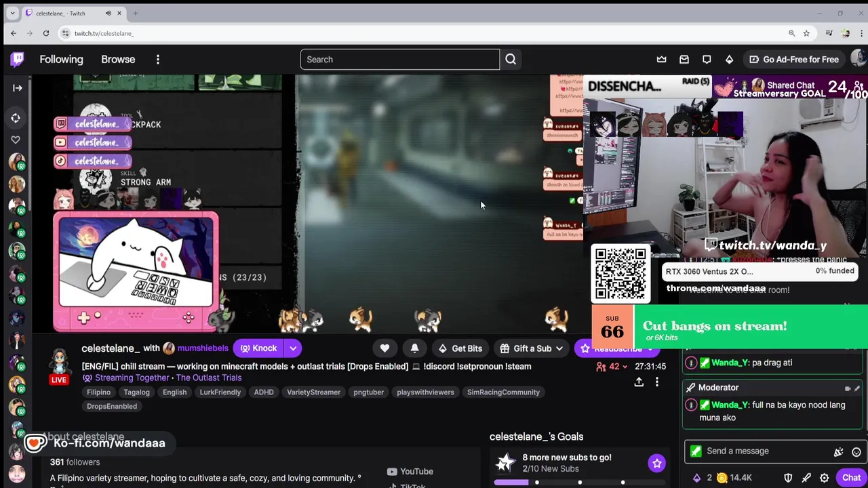
Task: Select the VarietyStreamer tag
Action: [x=313, y=392]
